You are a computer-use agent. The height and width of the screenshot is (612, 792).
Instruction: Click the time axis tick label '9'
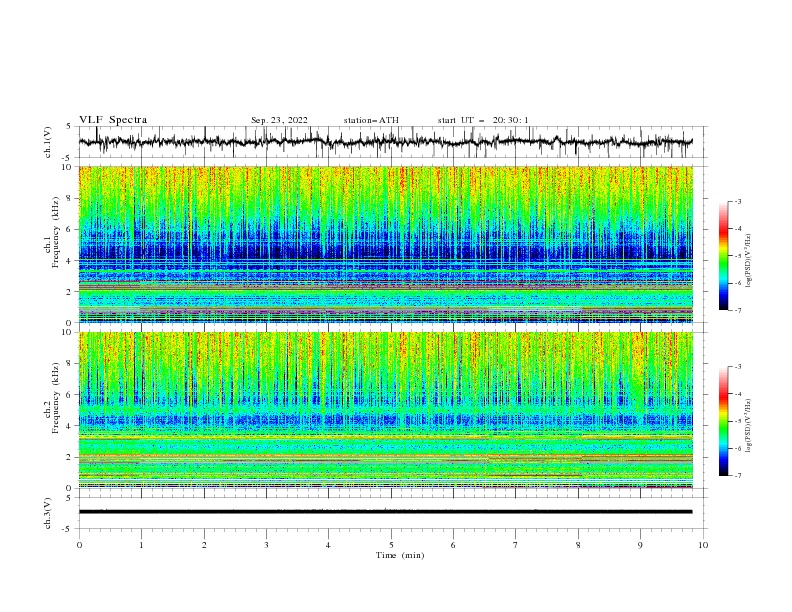pyautogui.click(x=640, y=545)
